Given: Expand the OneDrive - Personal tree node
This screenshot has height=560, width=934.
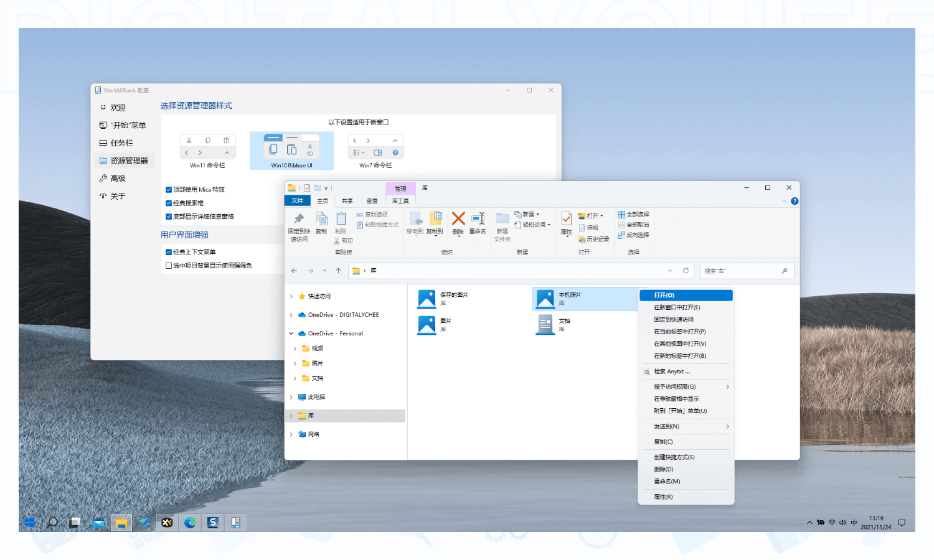Looking at the screenshot, I should tap(291, 333).
